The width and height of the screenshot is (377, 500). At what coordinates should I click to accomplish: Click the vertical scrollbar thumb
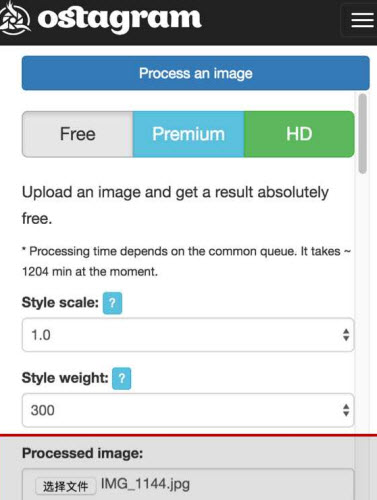pyautogui.click(x=363, y=133)
